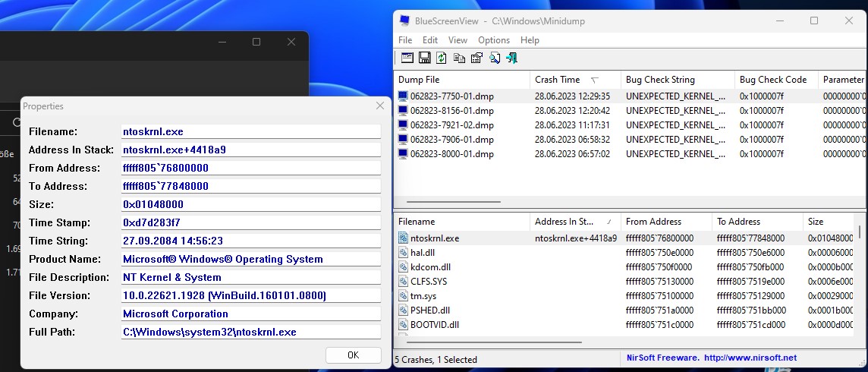Screen dimensions: 868x372
Task: Sort crashes by the Dump File column header
Action: 461,79
